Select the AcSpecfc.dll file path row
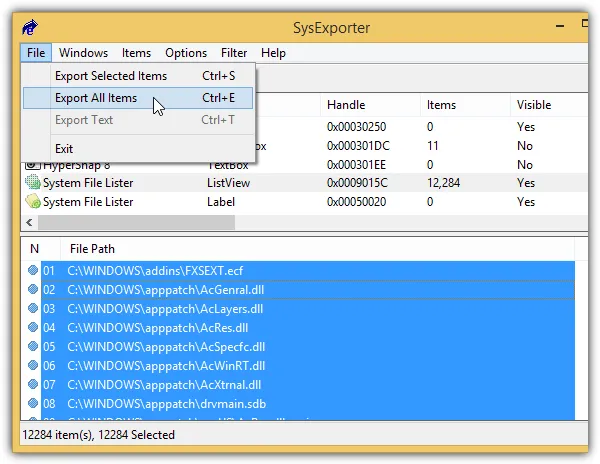Screen dimensions: 600x464 [308, 347]
